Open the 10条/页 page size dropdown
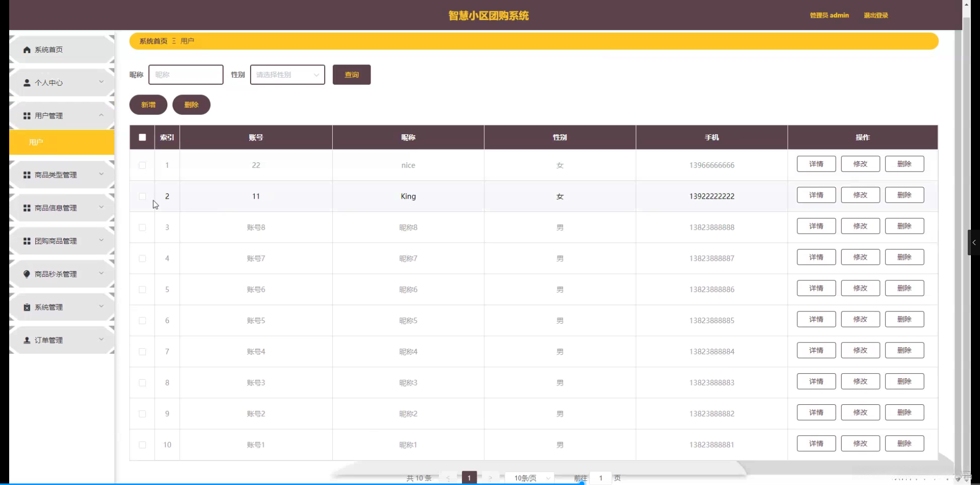Viewport: 980px width, 485px height. coord(530,478)
